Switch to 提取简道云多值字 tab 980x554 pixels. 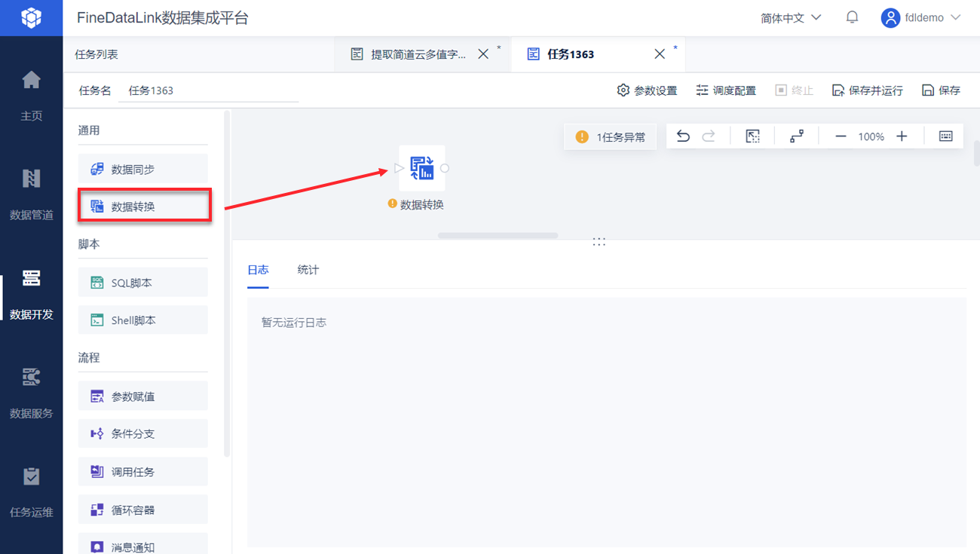(x=419, y=54)
